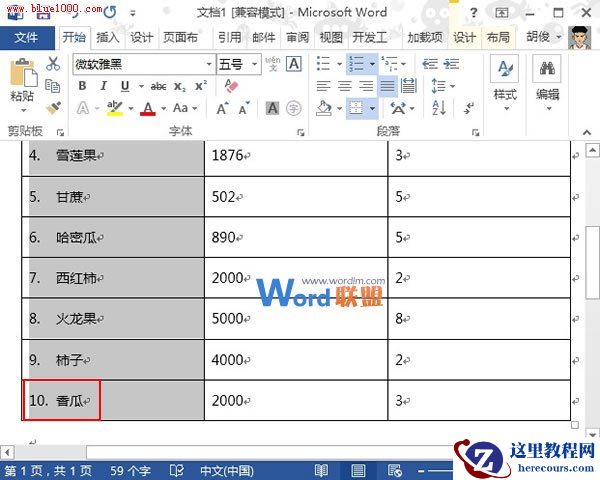Switch to the 审阅 Review tab
This screenshot has height=480, width=600.
point(297,38)
